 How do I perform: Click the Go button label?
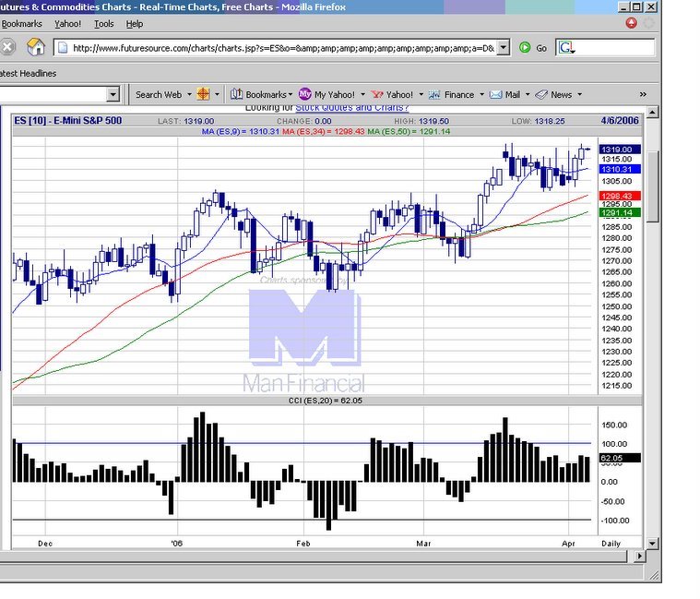click(541, 48)
